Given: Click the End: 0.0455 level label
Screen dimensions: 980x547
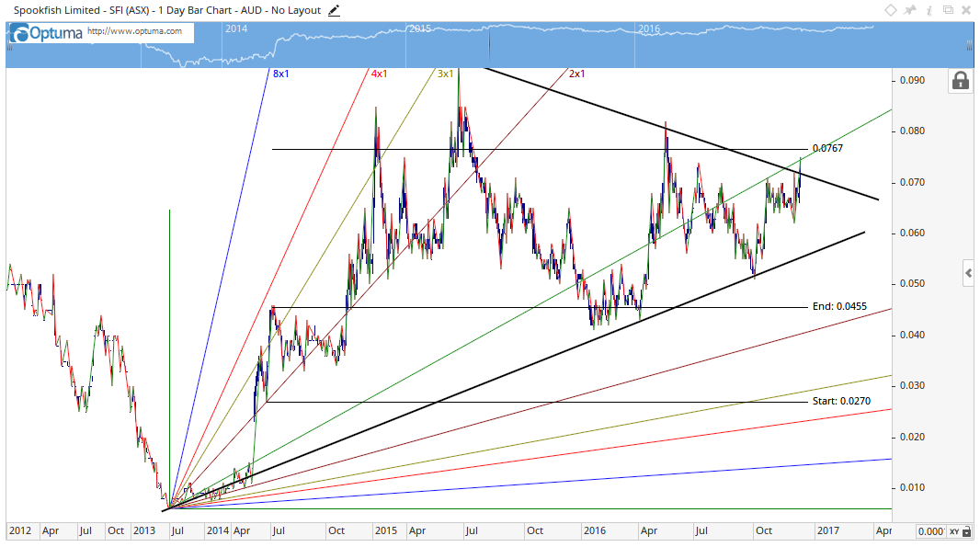Looking at the screenshot, I should [839, 306].
